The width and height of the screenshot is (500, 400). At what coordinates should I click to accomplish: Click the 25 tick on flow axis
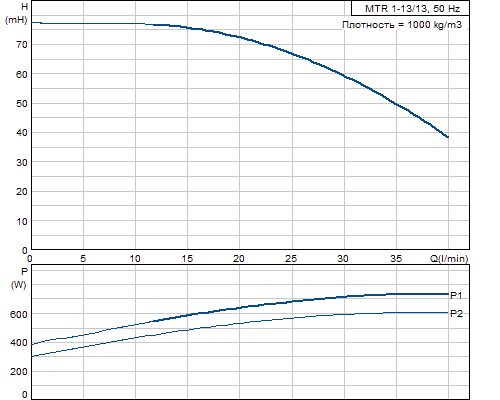pos(291,259)
